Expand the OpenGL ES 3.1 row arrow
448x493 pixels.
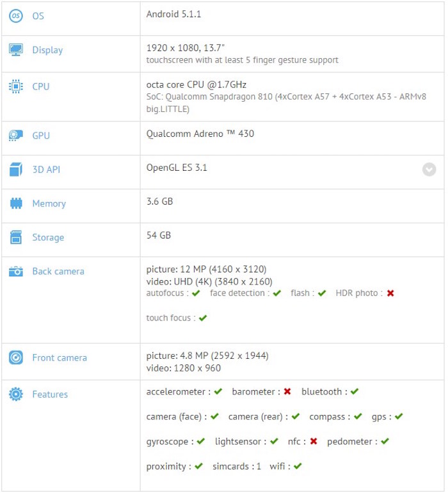[x=429, y=169]
